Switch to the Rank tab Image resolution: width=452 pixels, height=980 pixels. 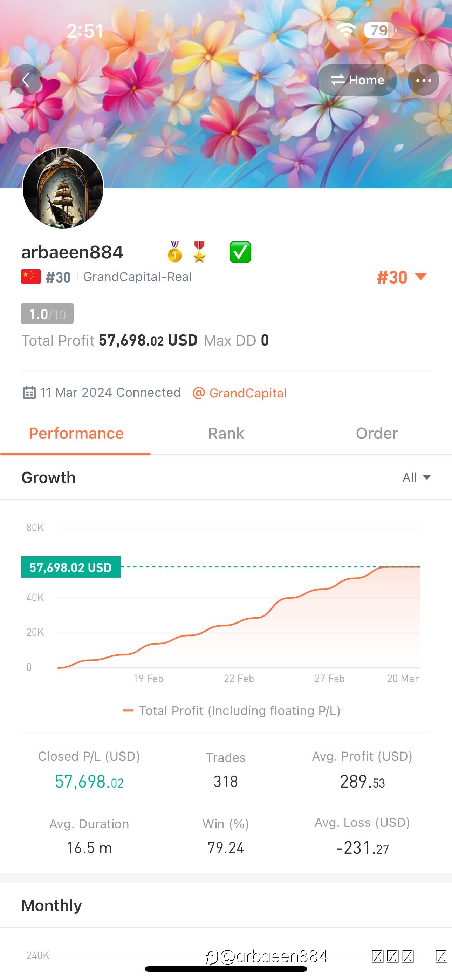226,433
